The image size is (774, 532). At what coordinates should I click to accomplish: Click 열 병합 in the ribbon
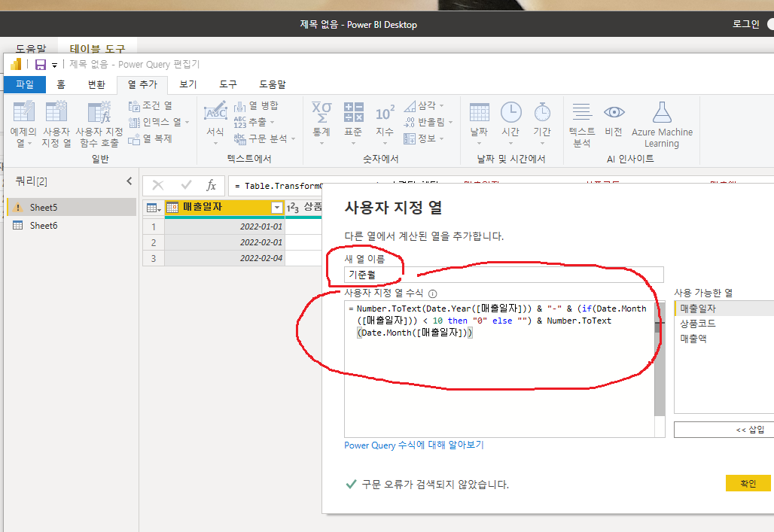[x=256, y=105]
